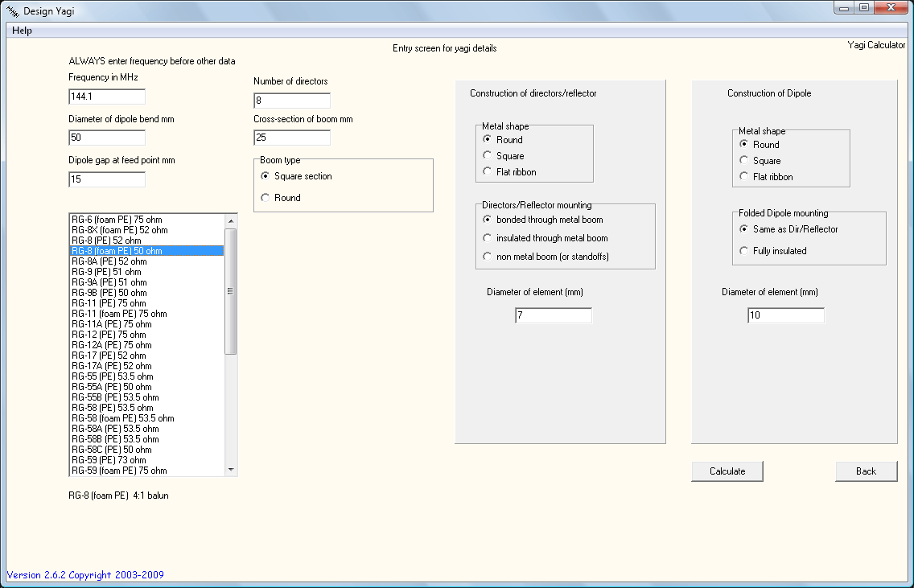Choose Fully insulated folded dipole mounting

[743, 251]
